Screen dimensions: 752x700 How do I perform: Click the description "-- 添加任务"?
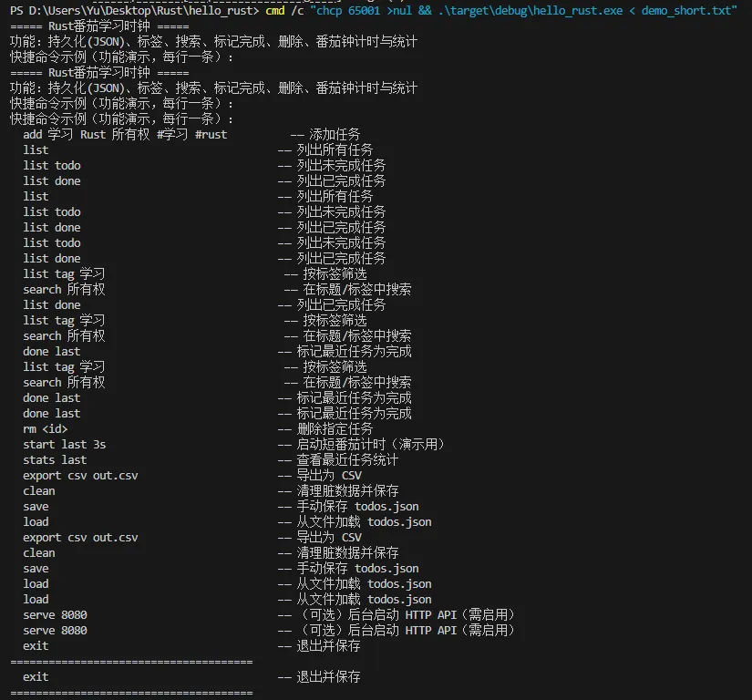tap(325, 135)
